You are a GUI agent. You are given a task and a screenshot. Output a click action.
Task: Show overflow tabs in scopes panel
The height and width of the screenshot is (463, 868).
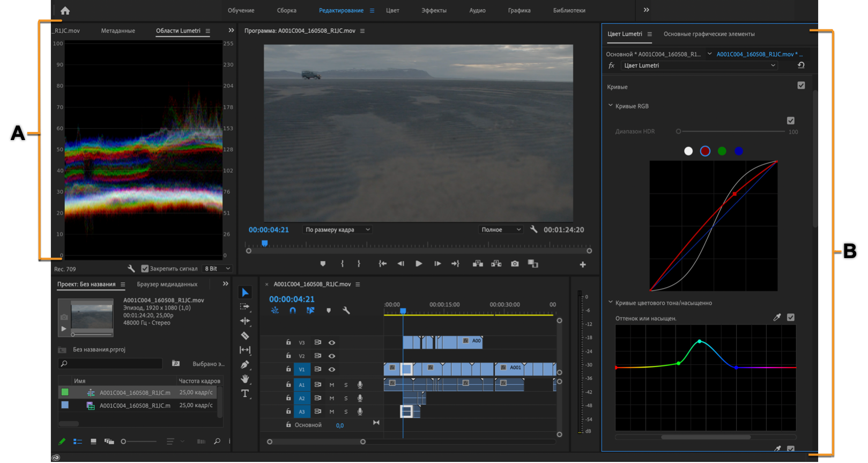tap(231, 31)
